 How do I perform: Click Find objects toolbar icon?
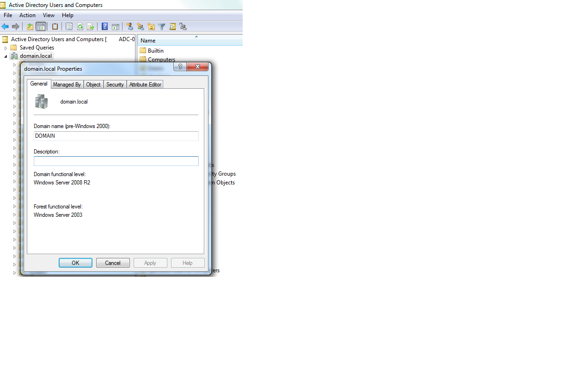[172, 27]
